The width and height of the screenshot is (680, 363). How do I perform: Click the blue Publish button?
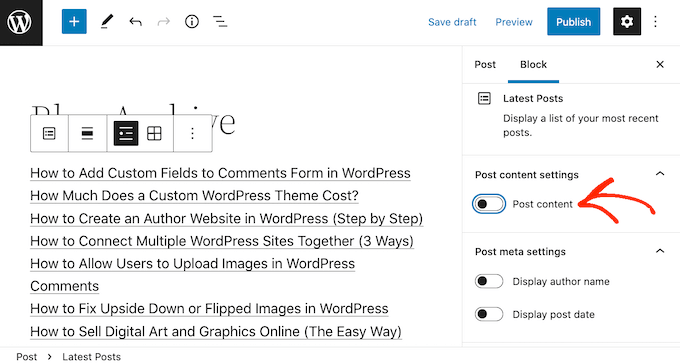(x=573, y=22)
